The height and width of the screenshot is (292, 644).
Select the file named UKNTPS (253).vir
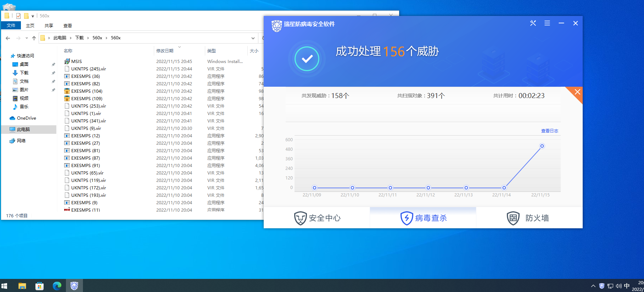tap(89, 106)
